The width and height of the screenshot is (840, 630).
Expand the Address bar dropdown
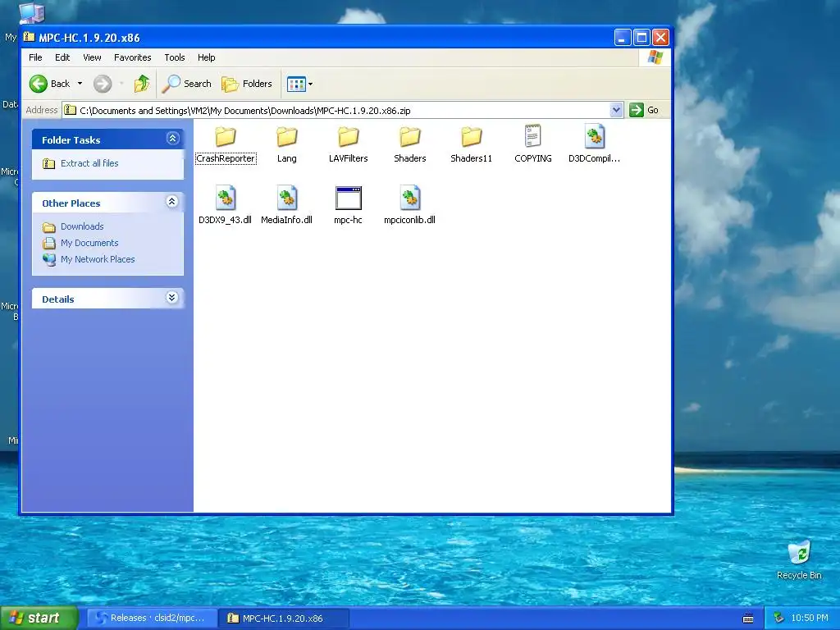(616, 110)
